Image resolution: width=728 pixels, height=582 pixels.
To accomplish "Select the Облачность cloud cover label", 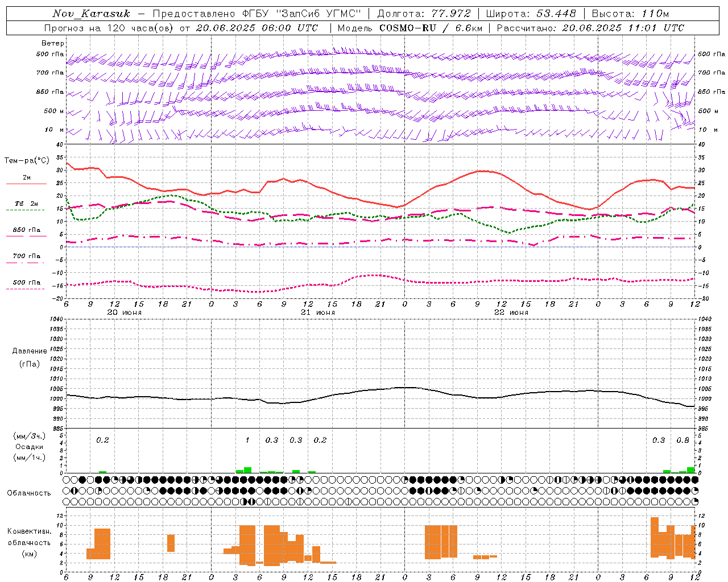I will point(29,493).
